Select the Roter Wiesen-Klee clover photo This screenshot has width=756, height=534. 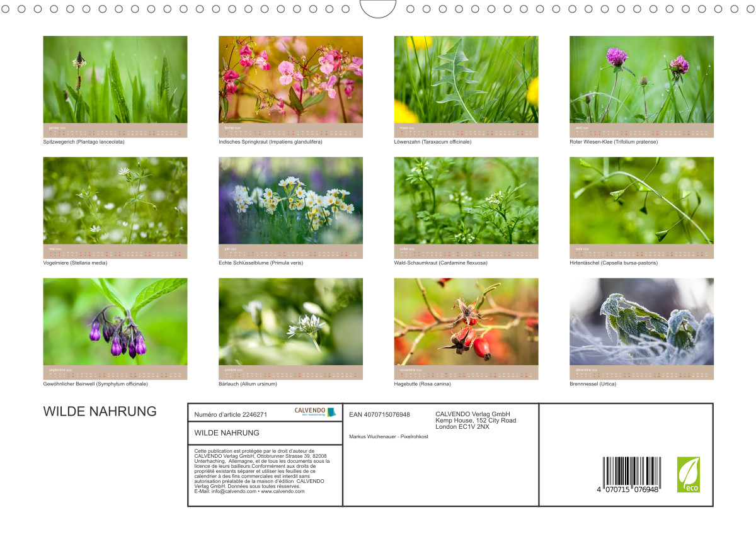(x=641, y=79)
